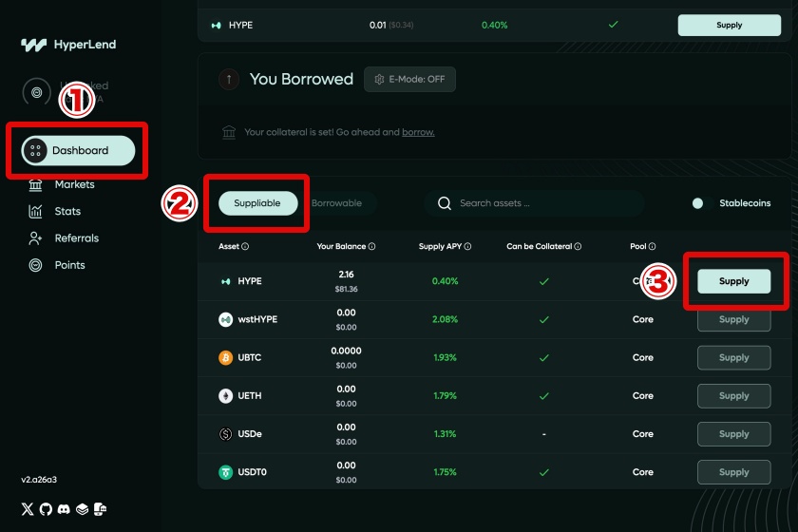Click the version text v2.a26a3

point(39,480)
